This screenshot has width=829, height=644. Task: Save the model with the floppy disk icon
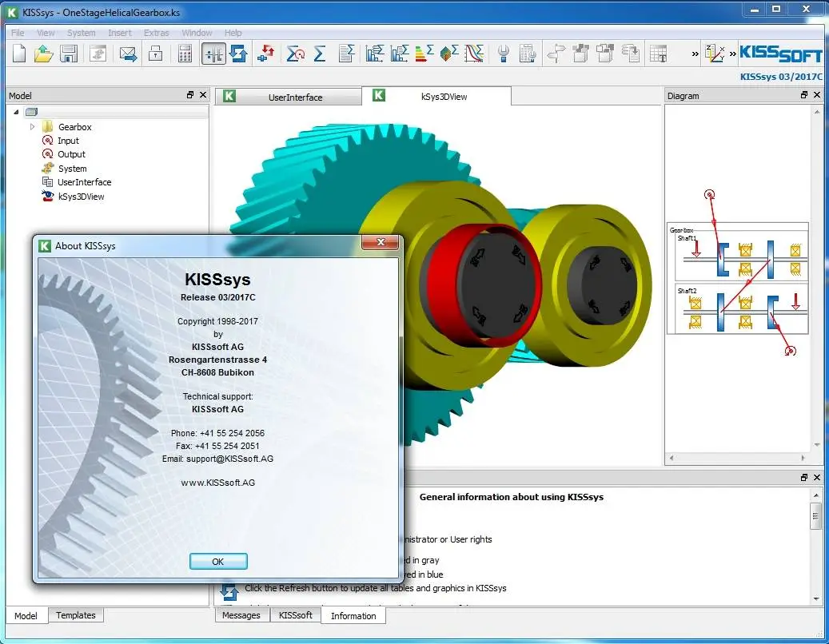point(69,54)
